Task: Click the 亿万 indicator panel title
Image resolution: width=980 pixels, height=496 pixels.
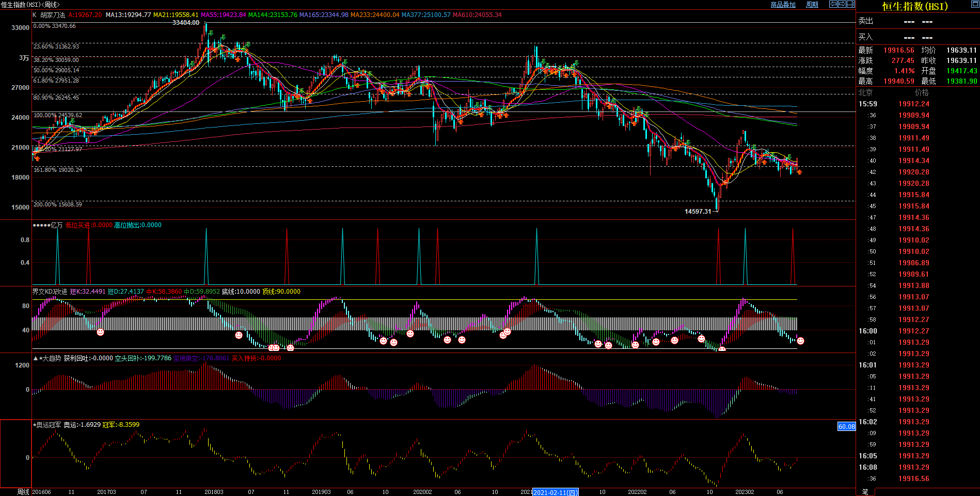Action: (x=56, y=225)
